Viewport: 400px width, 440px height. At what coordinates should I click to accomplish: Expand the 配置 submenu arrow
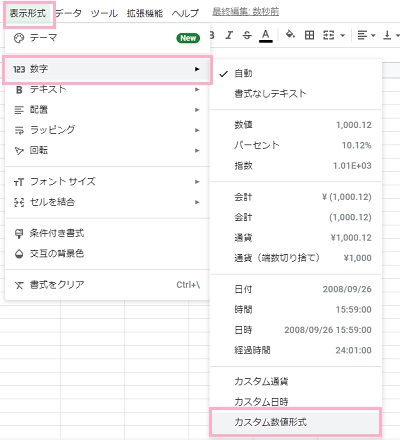click(197, 110)
